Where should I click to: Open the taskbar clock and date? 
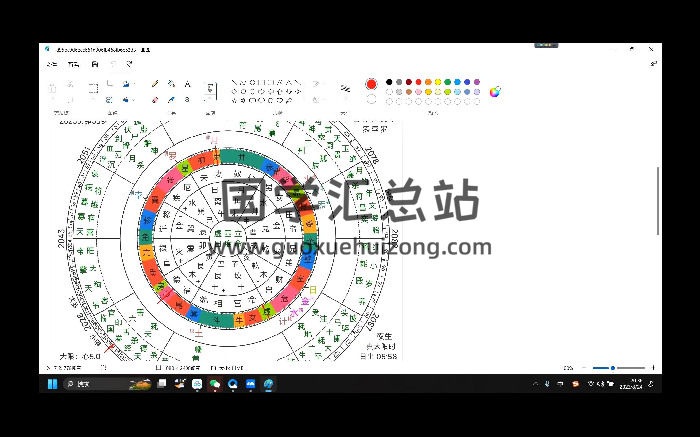(x=631, y=383)
